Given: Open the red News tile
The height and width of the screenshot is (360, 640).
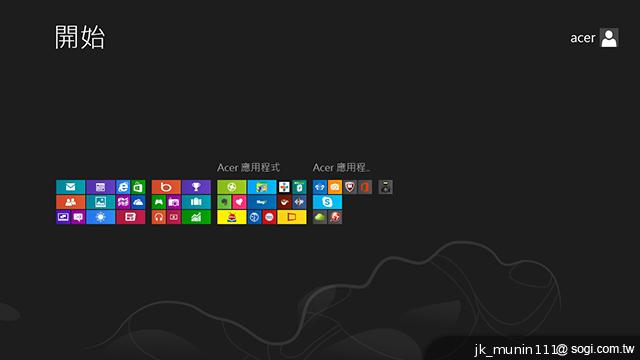Looking at the screenshot, I should pos(131,217).
